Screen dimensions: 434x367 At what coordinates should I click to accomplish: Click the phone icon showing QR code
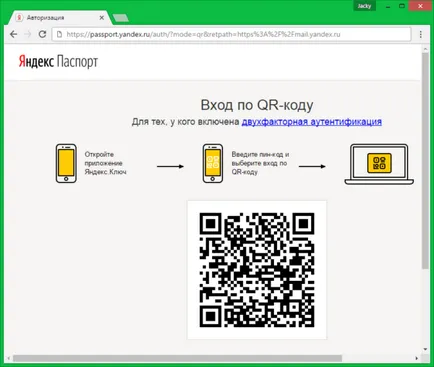(x=213, y=163)
